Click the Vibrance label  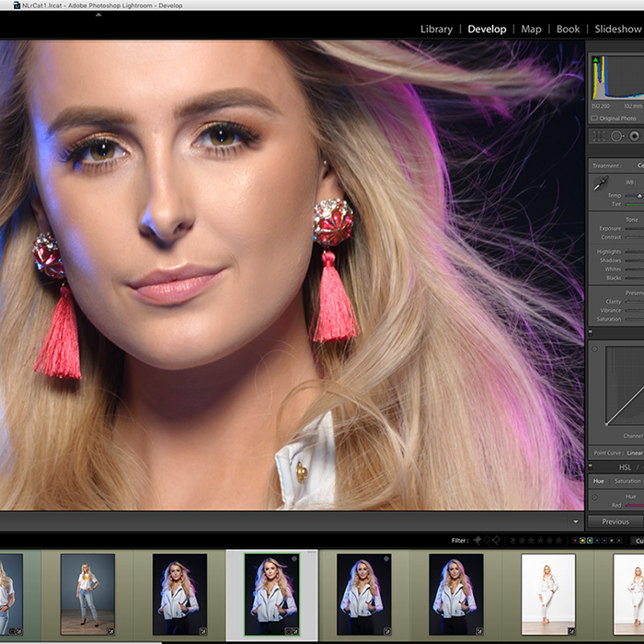pyautogui.click(x=610, y=310)
